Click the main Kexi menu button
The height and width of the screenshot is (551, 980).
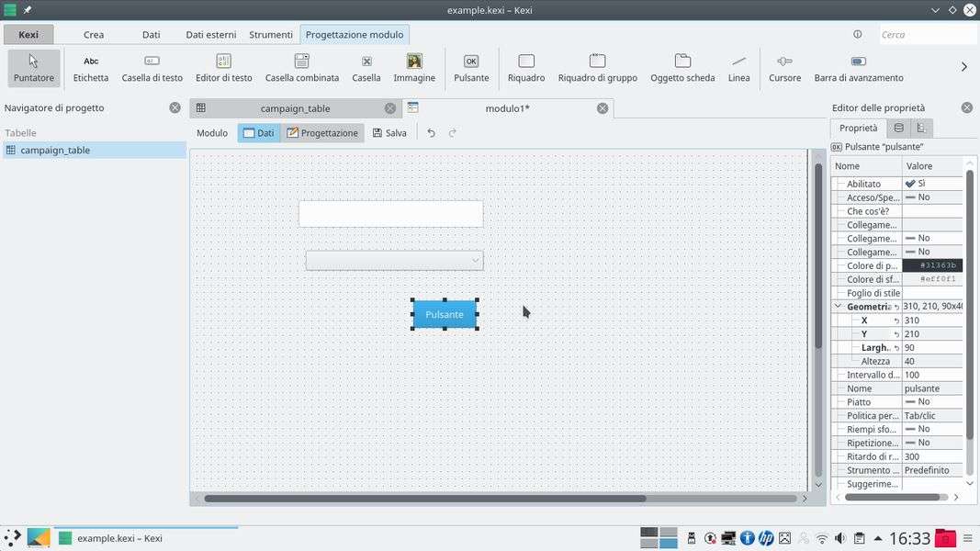(x=28, y=35)
